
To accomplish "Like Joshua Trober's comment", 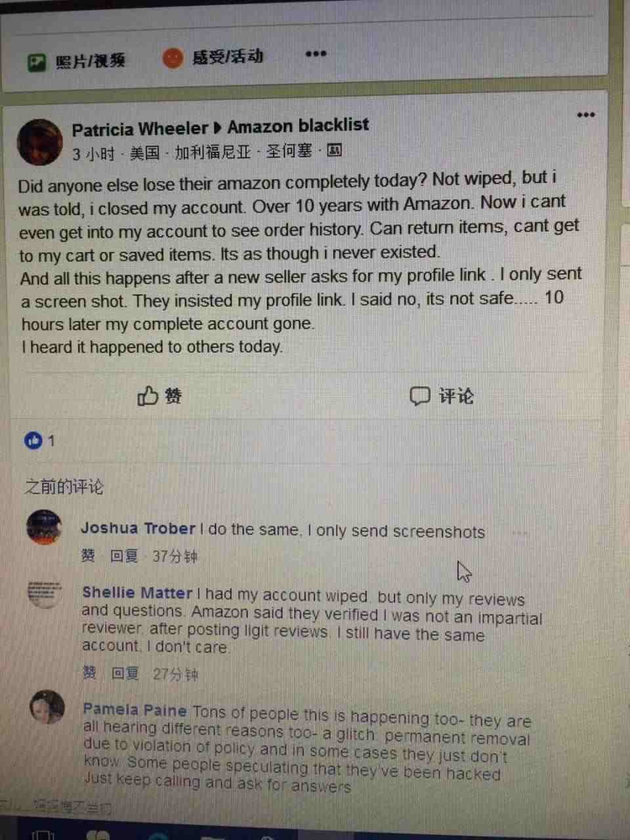I will pos(88,556).
